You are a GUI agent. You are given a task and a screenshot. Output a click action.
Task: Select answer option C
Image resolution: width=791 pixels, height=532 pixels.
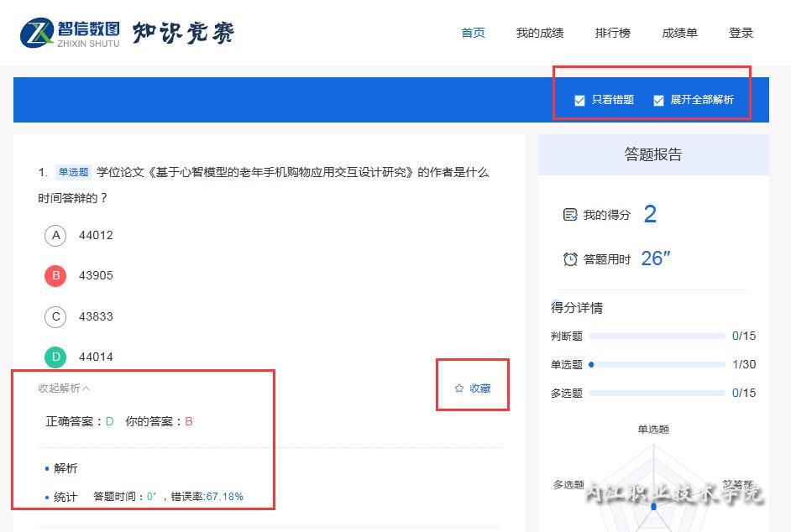point(55,316)
